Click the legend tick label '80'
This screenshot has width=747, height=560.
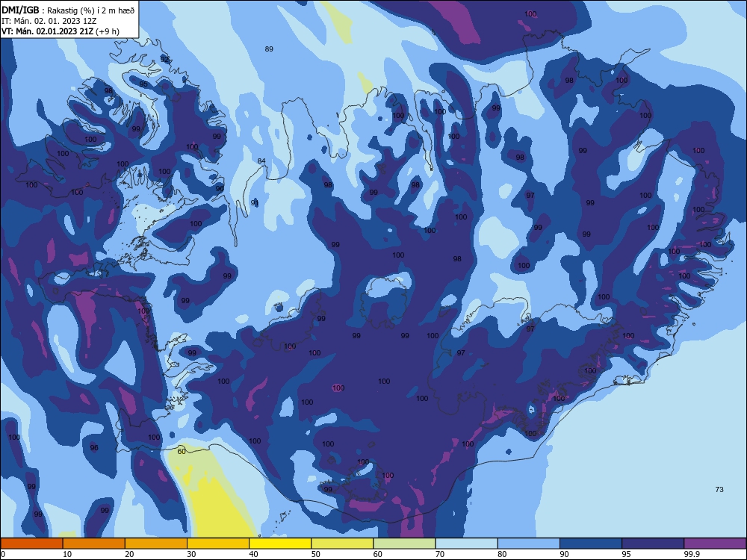(502, 554)
